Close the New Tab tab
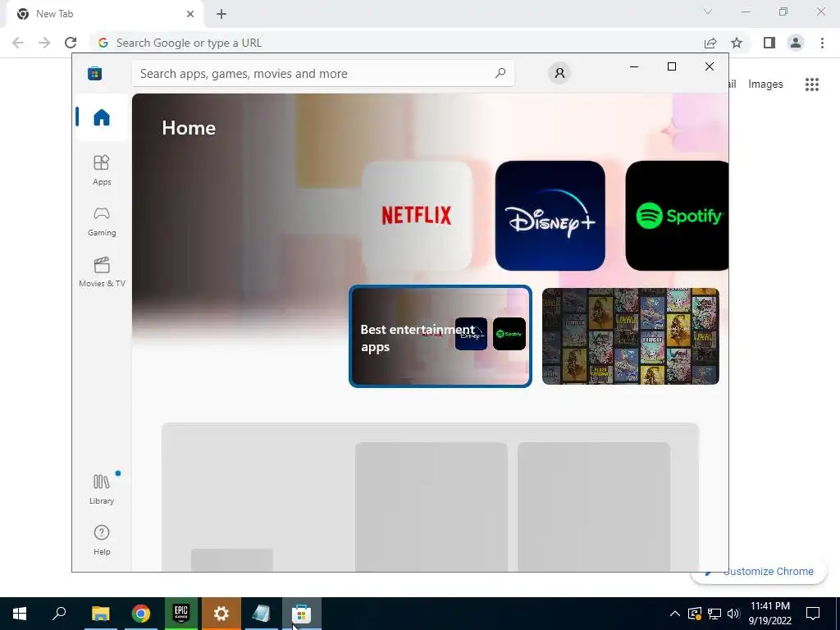Screen dimensions: 840x630 point(190,14)
